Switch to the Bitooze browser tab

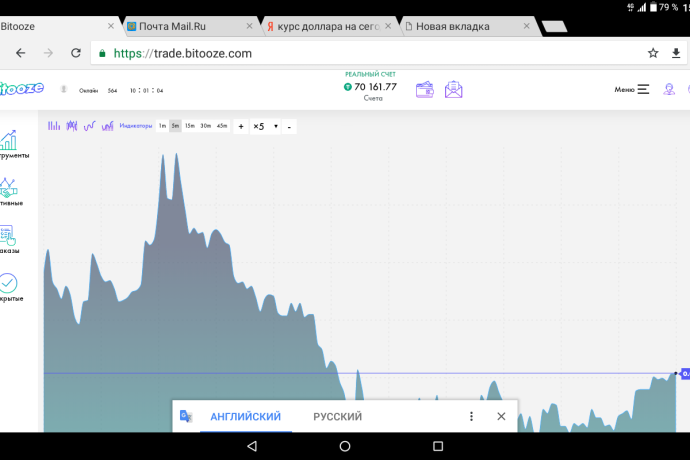tap(53, 26)
